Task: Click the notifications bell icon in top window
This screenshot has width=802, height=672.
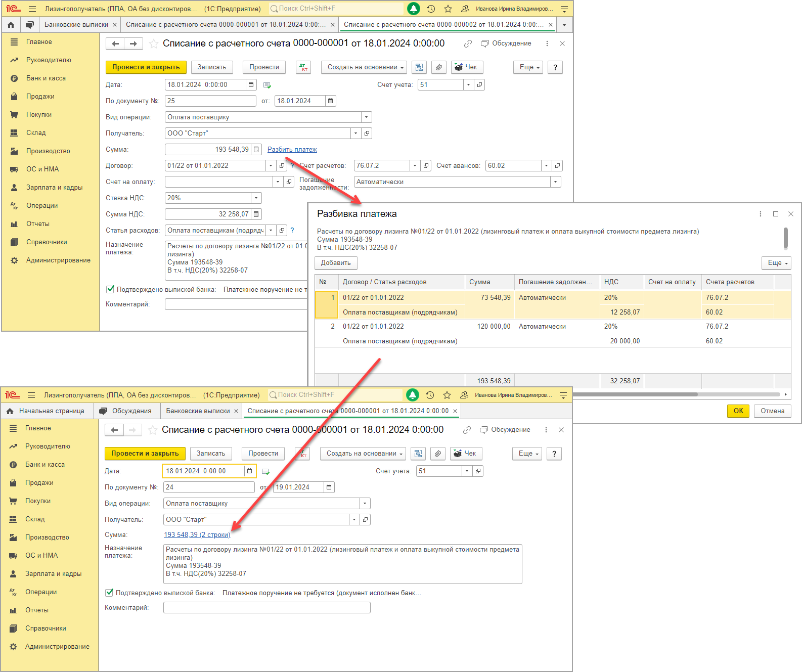Action: pyautogui.click(x=414, y=9)
